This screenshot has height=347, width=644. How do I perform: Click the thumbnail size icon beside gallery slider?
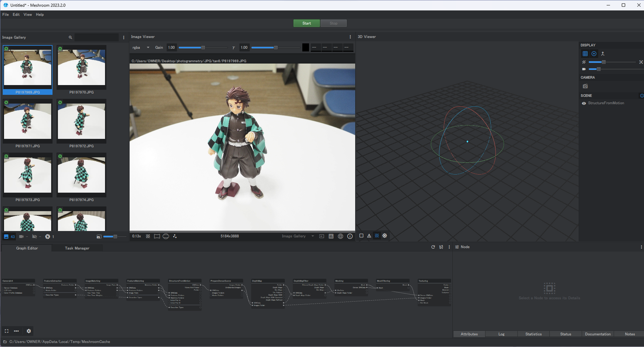click(99, 237)
